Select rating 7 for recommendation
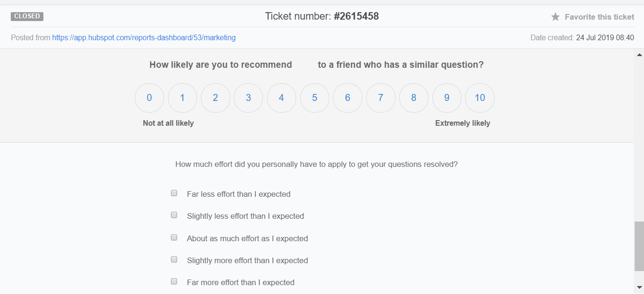 (x=381, y=98)
